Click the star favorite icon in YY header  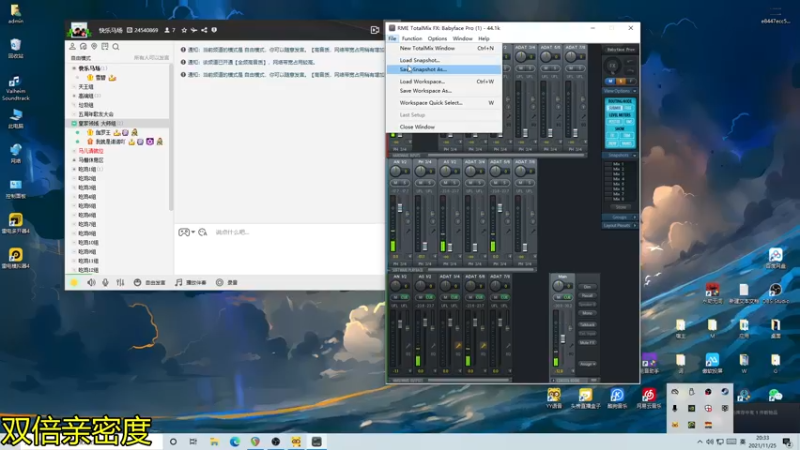[183, 30]
